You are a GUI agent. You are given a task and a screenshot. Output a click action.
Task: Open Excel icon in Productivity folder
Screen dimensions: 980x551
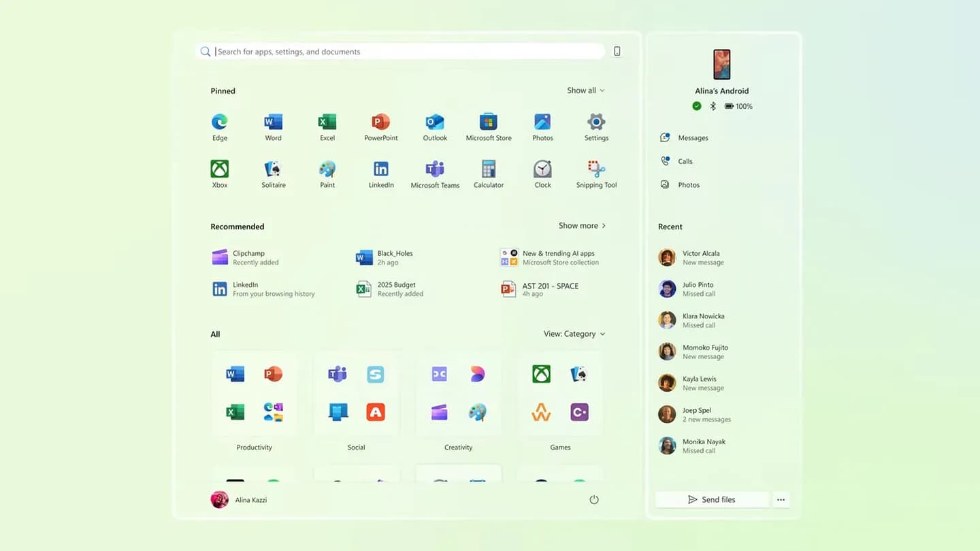(235, 412)
